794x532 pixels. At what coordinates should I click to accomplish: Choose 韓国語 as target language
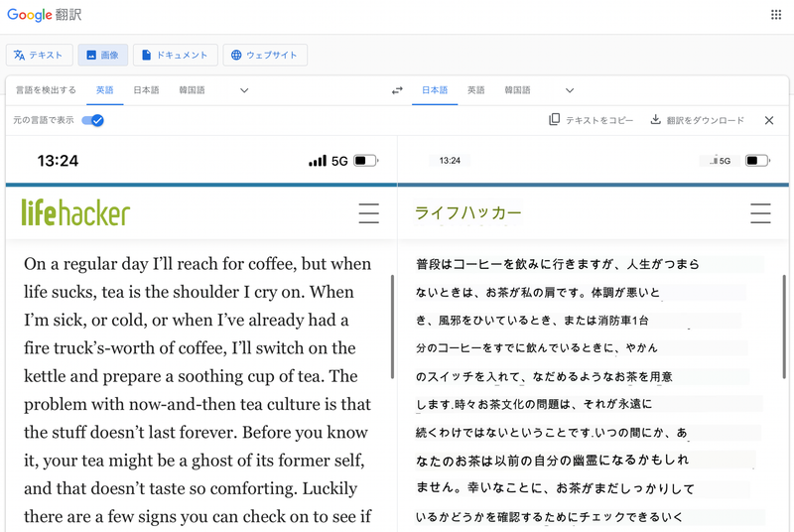point(517,90)
